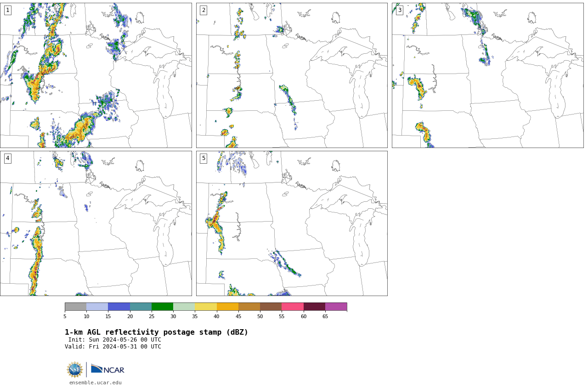Viewport: 588px width, 388px height.
Task: Click the colorbar tick label 30
Action: coord(173,316)
